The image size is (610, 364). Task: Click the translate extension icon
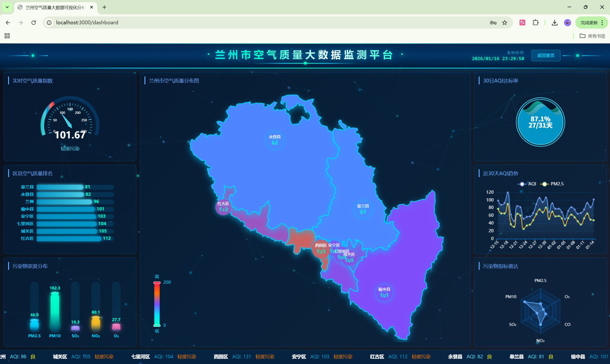522,23
